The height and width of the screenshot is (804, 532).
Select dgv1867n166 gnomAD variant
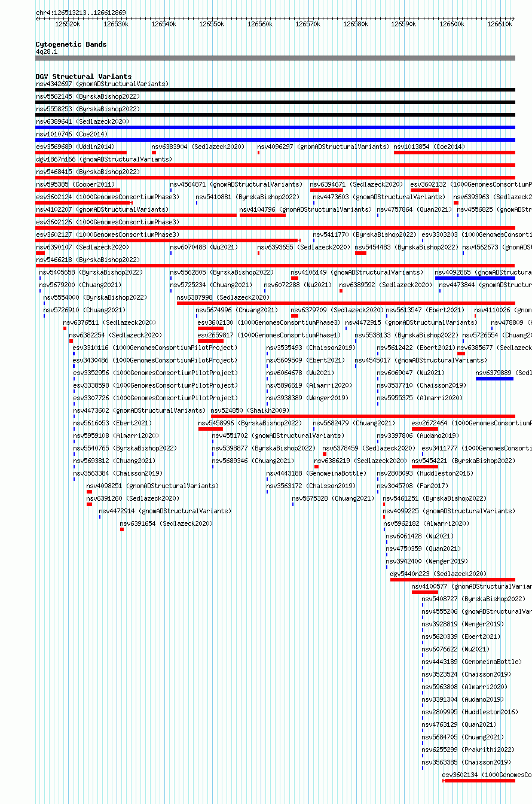tap(104, 159)
